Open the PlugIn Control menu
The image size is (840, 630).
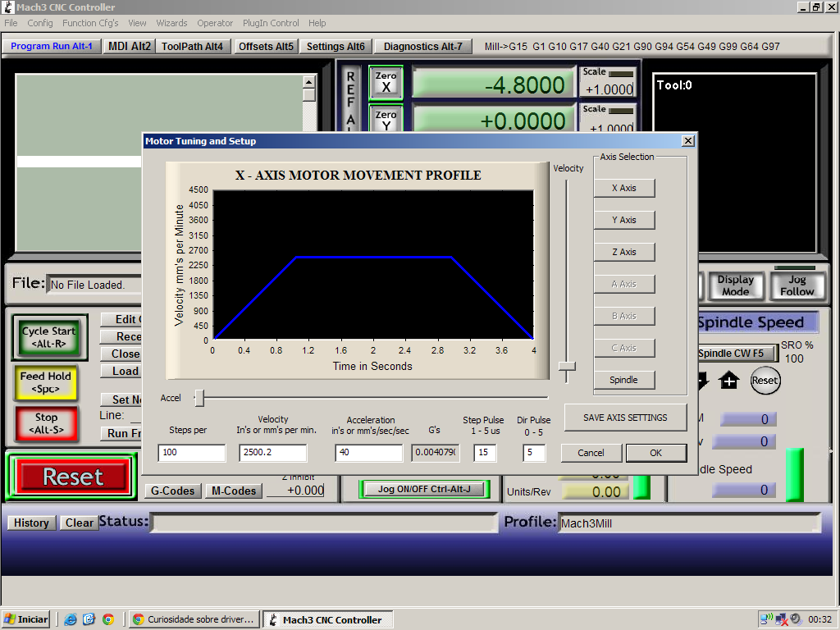(271, 23)
